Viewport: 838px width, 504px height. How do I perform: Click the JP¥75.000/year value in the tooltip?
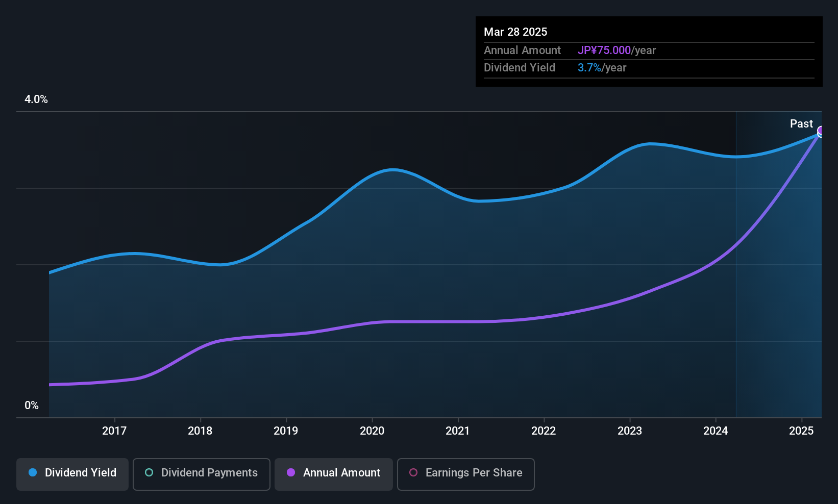[617, 51]
